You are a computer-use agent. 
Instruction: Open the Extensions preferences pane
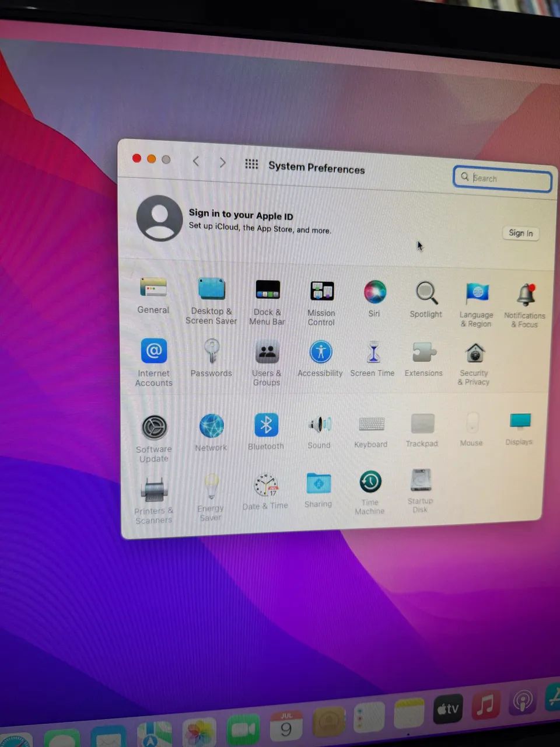click(423, 358)
